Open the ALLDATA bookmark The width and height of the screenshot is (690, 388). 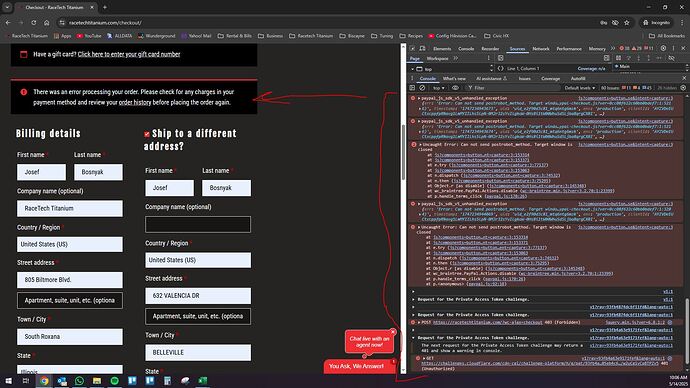119,36
